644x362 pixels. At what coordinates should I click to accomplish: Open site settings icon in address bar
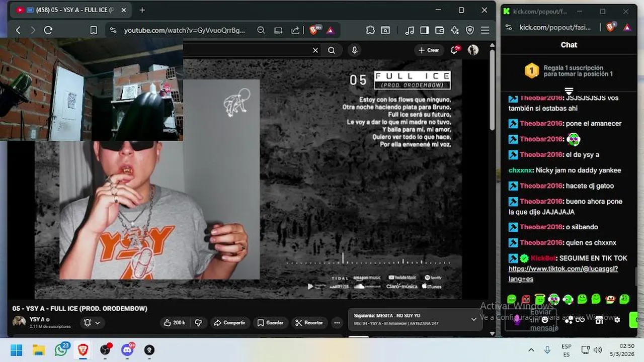(x=113, y=30)
